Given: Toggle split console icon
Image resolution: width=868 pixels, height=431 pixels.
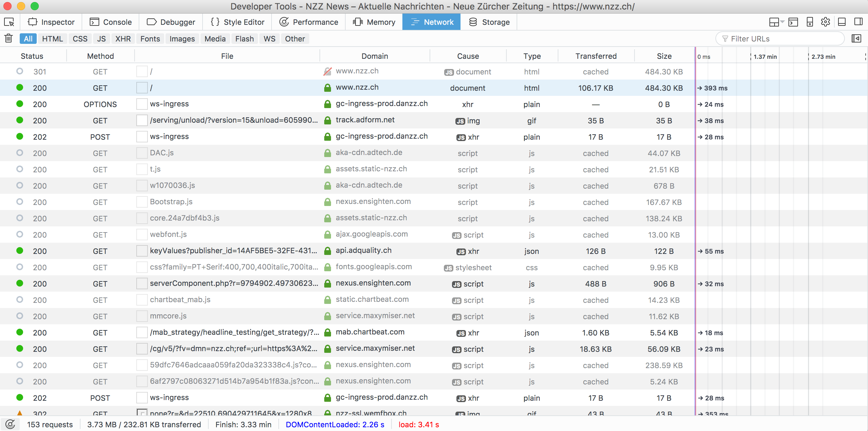Looking at the screenshot, I should click(x=793, y=22).
